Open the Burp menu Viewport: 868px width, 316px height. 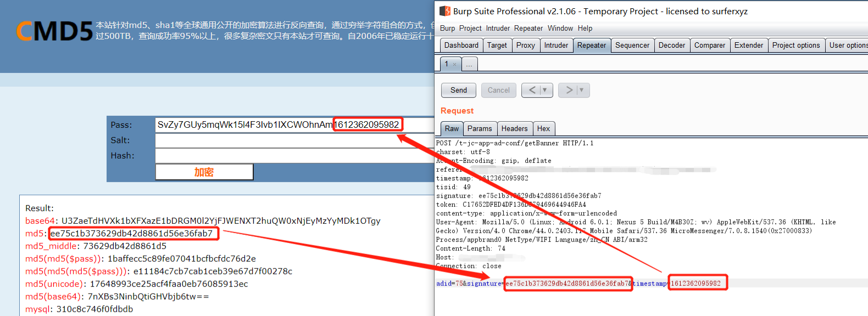[x=447, y=28]
